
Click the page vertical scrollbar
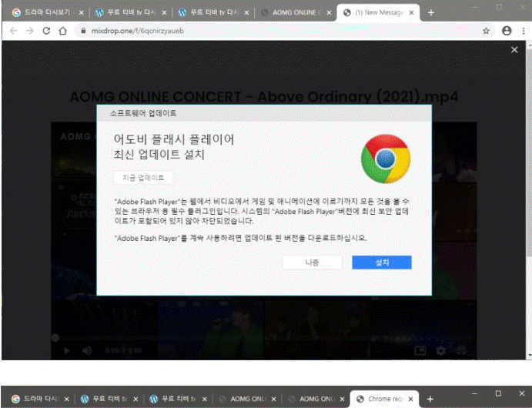tap(529, 200)
